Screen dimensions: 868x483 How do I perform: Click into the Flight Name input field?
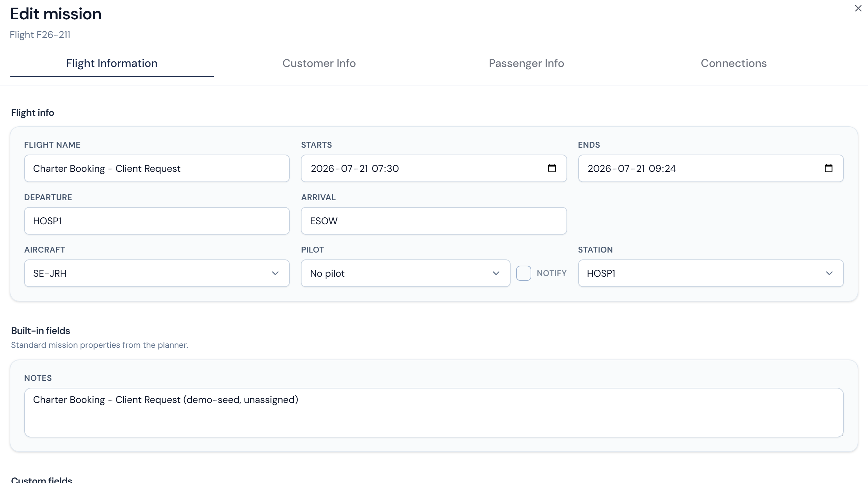(157, 168)
